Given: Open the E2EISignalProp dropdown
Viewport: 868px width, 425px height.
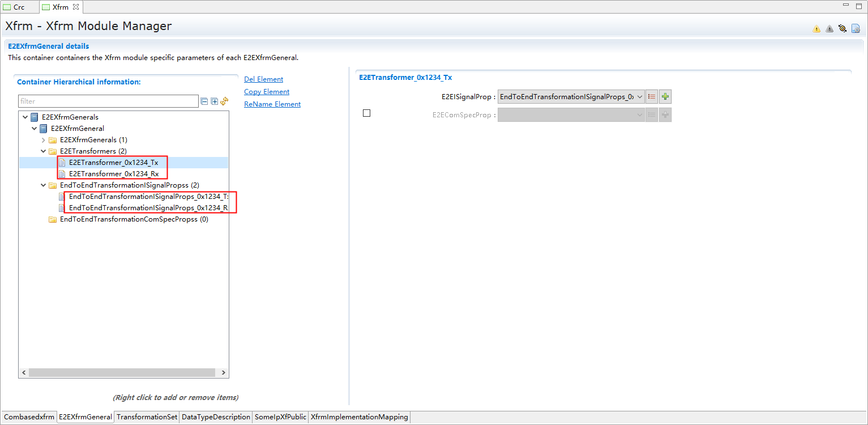Looking at the screenshot, I should [640, 97].
